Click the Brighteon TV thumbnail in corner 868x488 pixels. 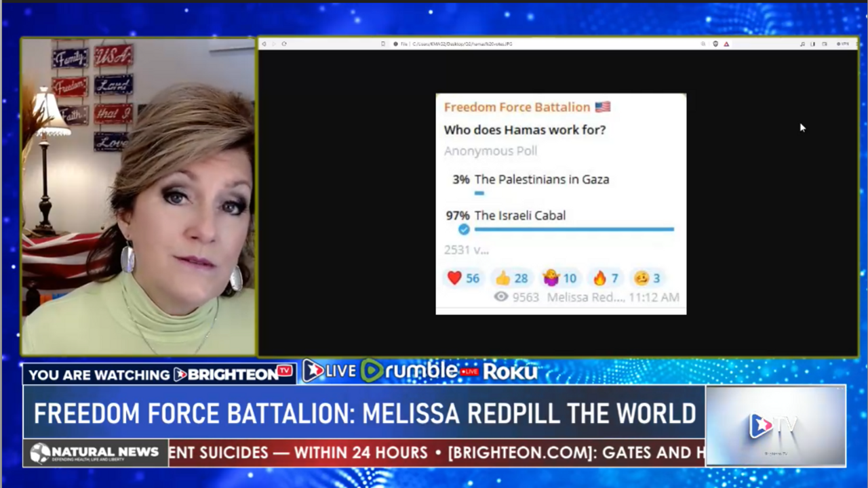click(x=775, y=426)
